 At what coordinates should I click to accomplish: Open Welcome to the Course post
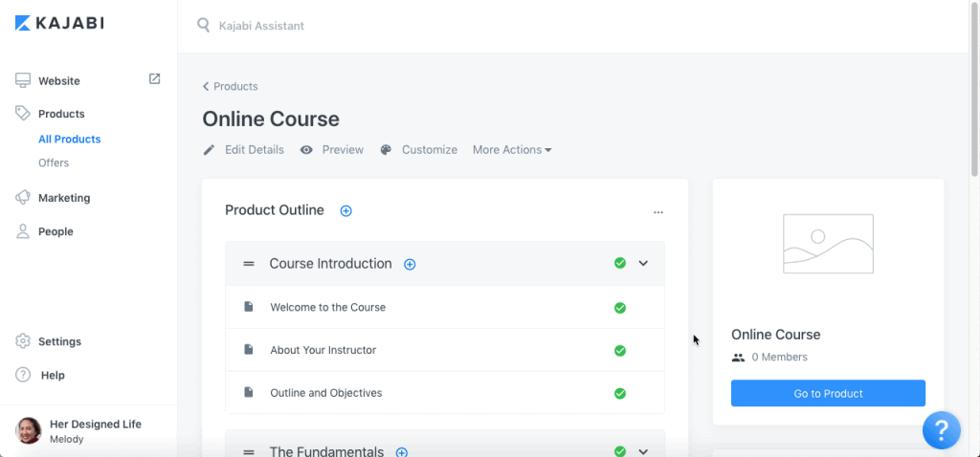[327, 307]
